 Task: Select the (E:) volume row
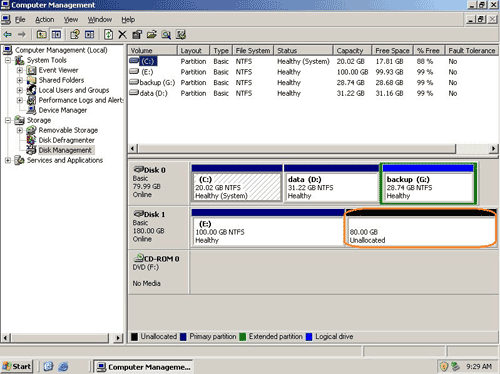click(x=313, y=72)
